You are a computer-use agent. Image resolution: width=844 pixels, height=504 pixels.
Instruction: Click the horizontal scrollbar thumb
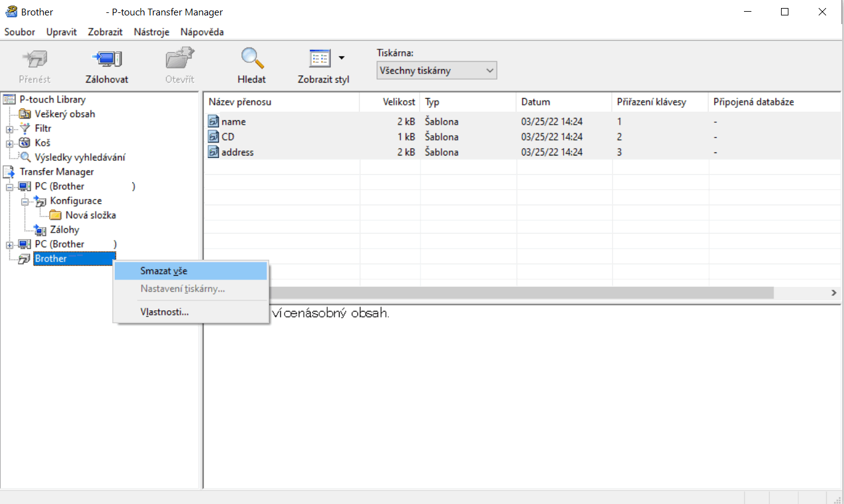[x=520, y=292]
